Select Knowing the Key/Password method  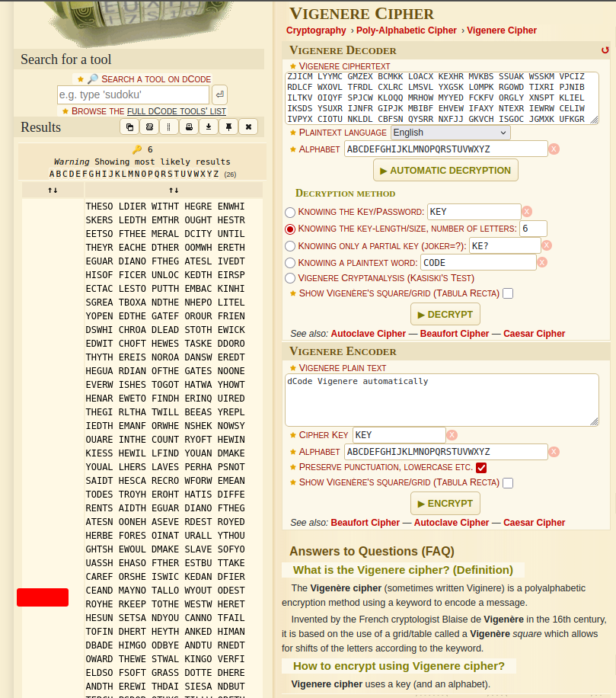click(290, 212)
